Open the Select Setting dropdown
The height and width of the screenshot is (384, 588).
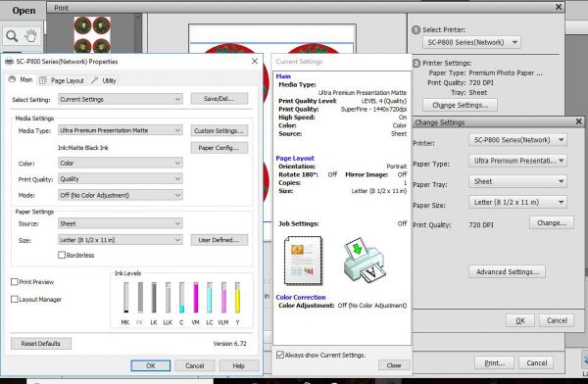point(121,99)
